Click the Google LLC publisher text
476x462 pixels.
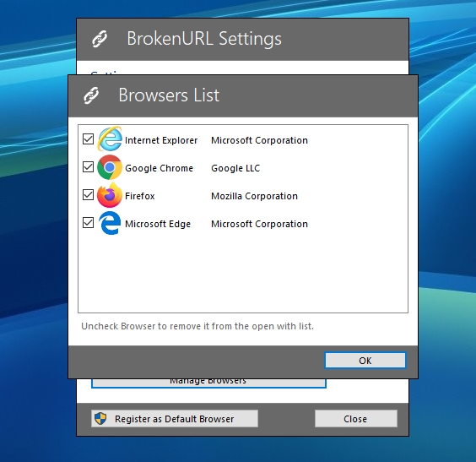tap(235, 168)
